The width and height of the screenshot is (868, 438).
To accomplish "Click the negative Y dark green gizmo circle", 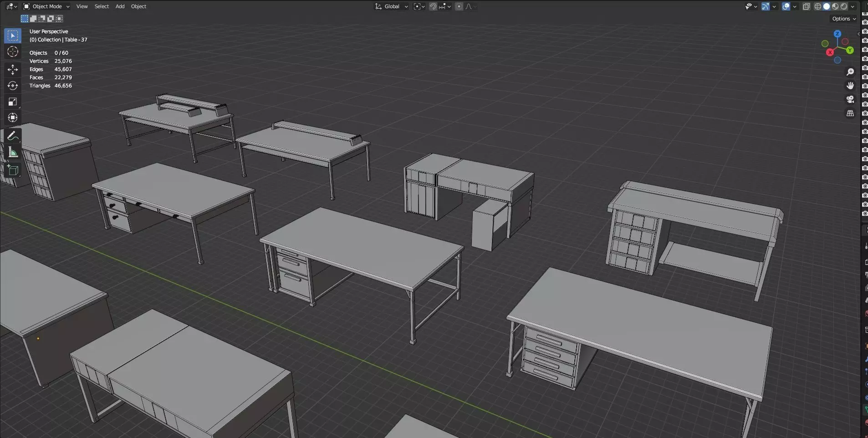I will 825,44.
